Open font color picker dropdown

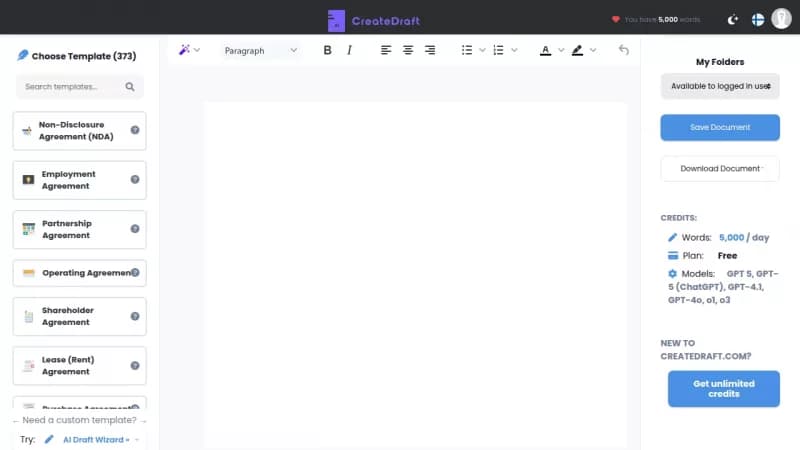point(561,50)
